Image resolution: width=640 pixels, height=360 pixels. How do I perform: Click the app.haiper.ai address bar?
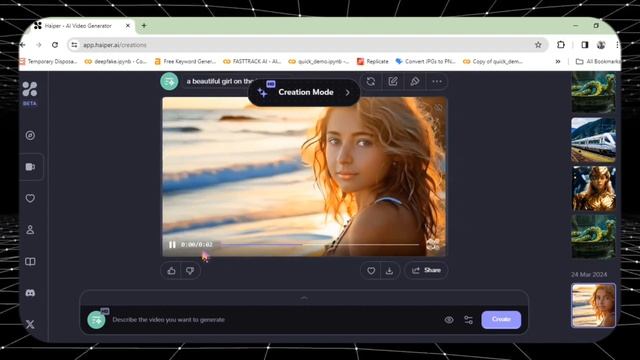coord(306,45)
